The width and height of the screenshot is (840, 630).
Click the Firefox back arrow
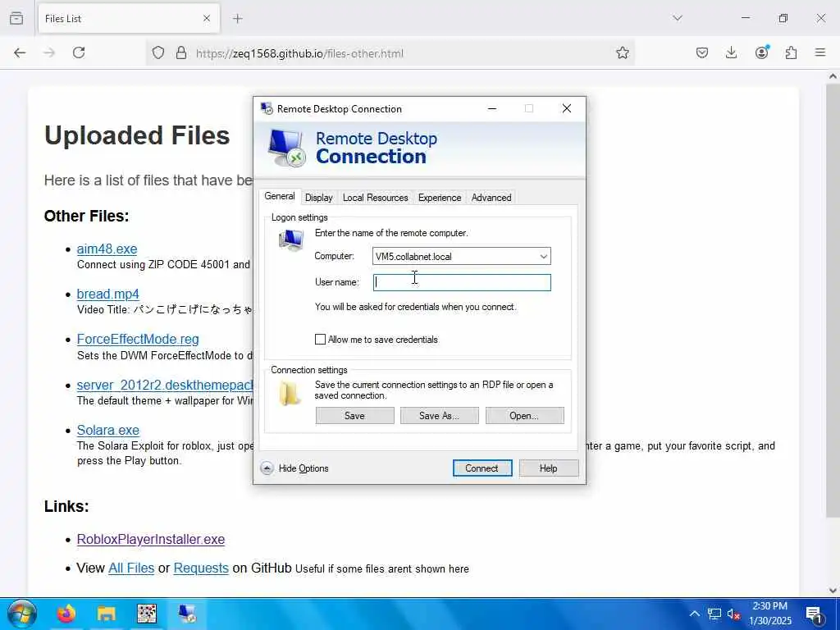20,52
